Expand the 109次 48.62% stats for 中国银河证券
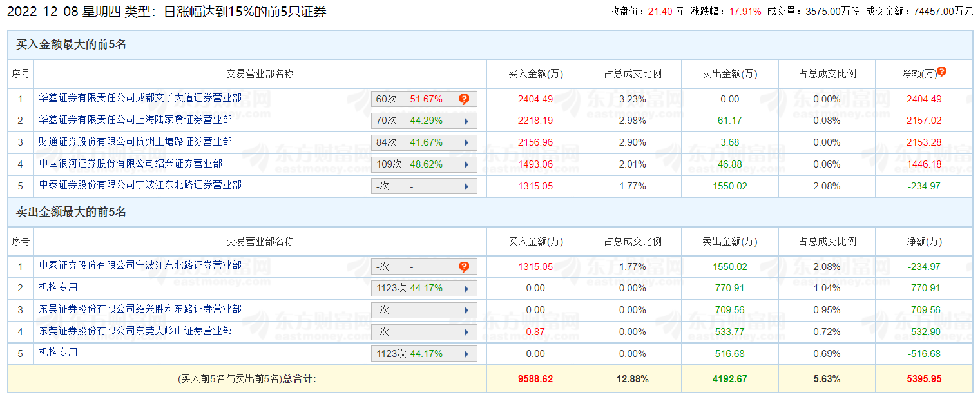980x397 pixels. click(466, 164)
